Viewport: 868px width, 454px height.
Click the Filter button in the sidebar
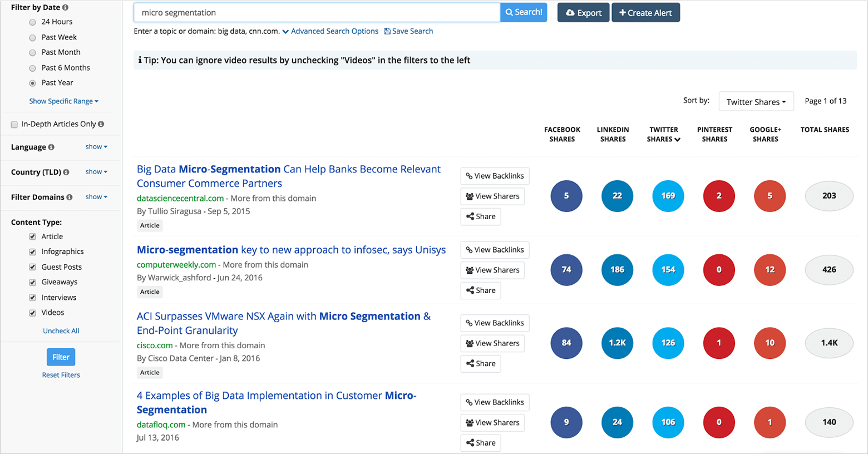61,357
